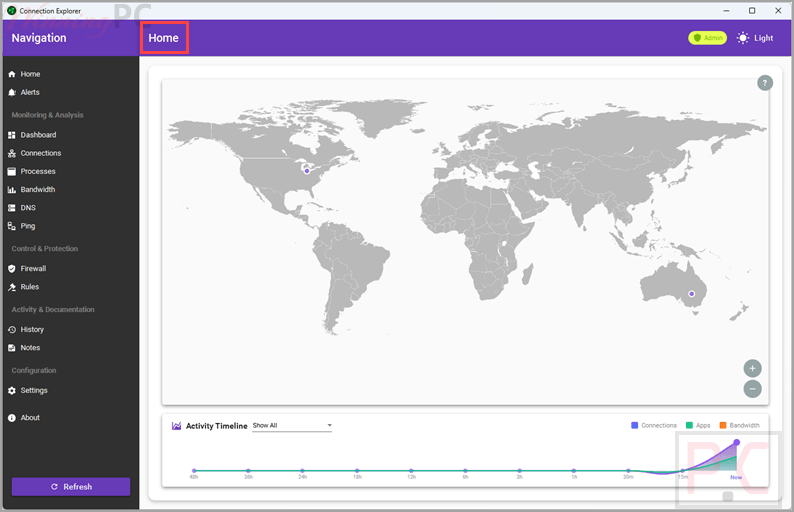The height and width of the screenshot is (512, 794).
Task: Toggle Apps series in timeline legend
Action: pos(698,425)
